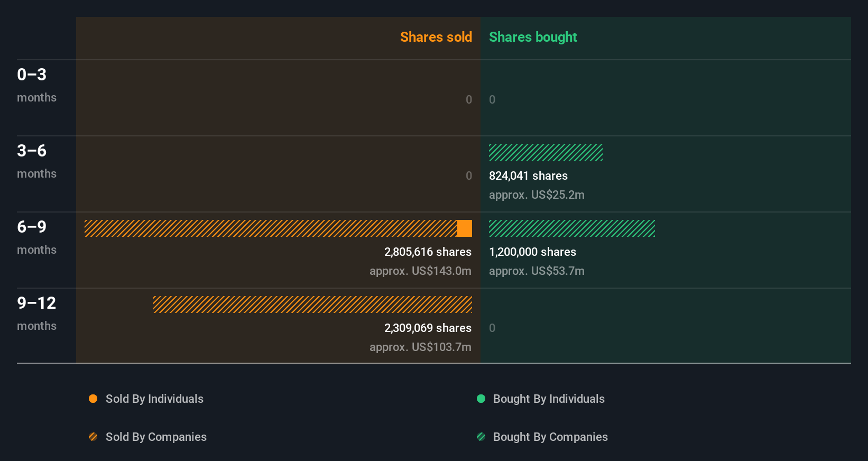Screen dimensions: 868x461
Task: Click the zero shares sold value for 3–6 months
Action: click(x=469, y=176)
